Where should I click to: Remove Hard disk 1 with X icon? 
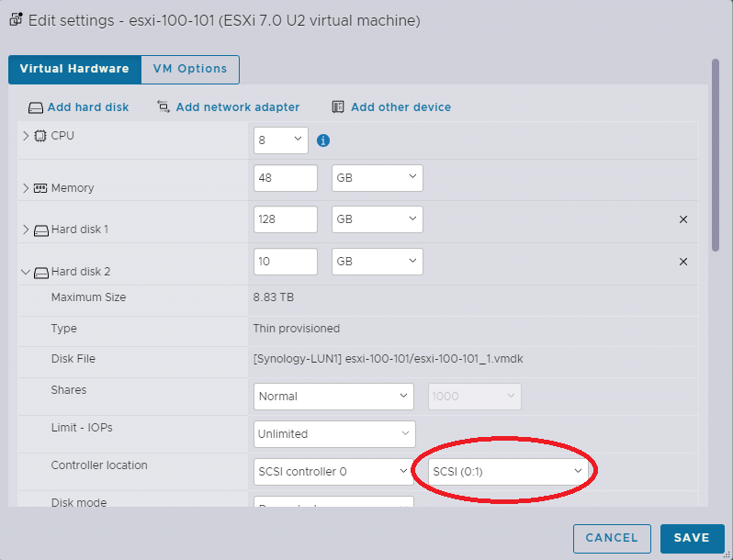tap(682, 219)
